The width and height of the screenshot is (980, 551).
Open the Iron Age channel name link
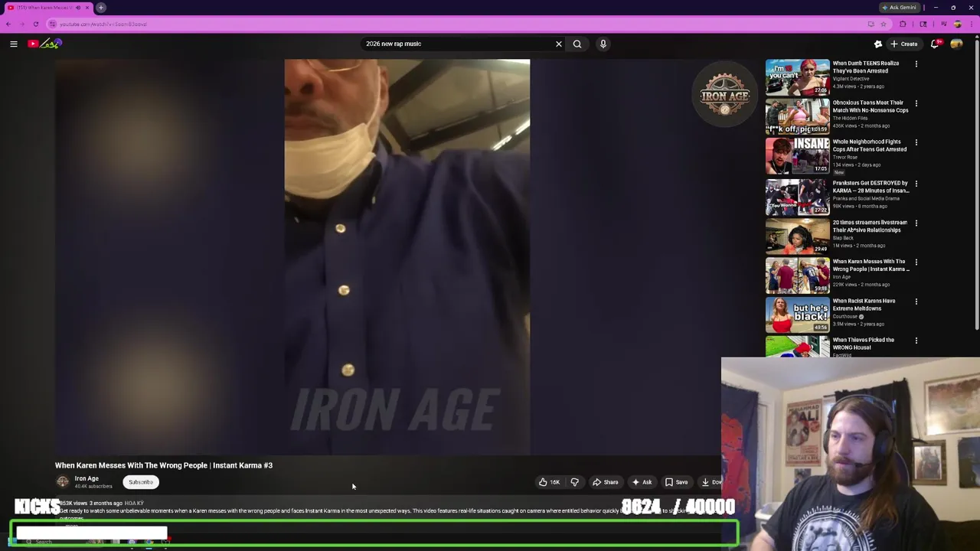click(87, 478)
